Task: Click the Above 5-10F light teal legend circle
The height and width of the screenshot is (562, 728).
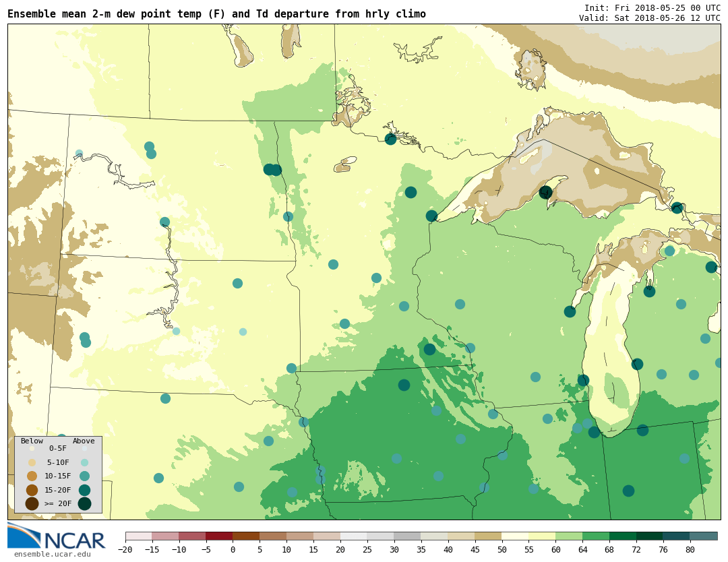Action: pyautogui.click(x=84, y=463)
